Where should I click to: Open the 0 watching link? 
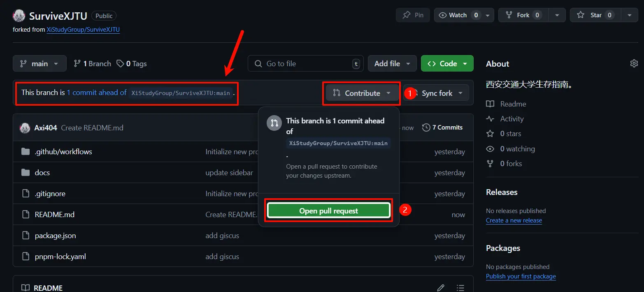[x=511, y=149]
